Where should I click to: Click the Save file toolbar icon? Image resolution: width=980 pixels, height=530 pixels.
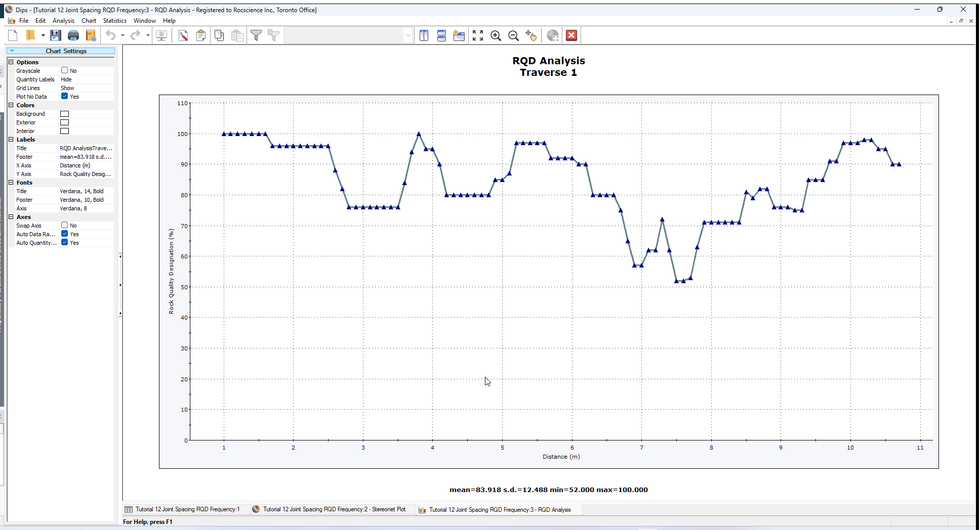tap(56, 35)
